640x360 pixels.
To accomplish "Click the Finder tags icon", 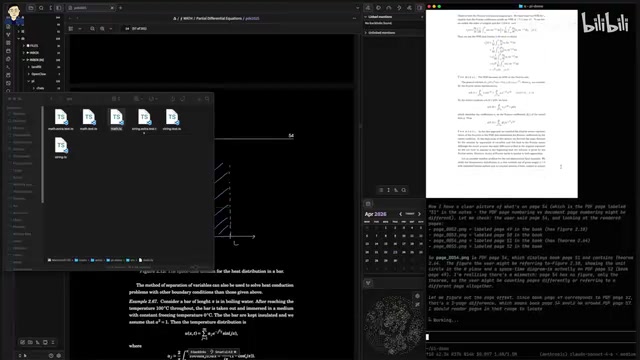I will (x=182, y=99).
